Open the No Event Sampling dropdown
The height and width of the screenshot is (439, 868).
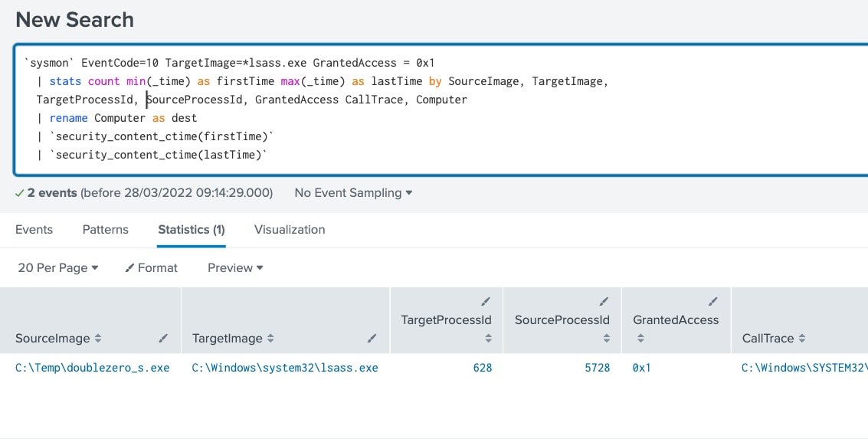point(353,192)
